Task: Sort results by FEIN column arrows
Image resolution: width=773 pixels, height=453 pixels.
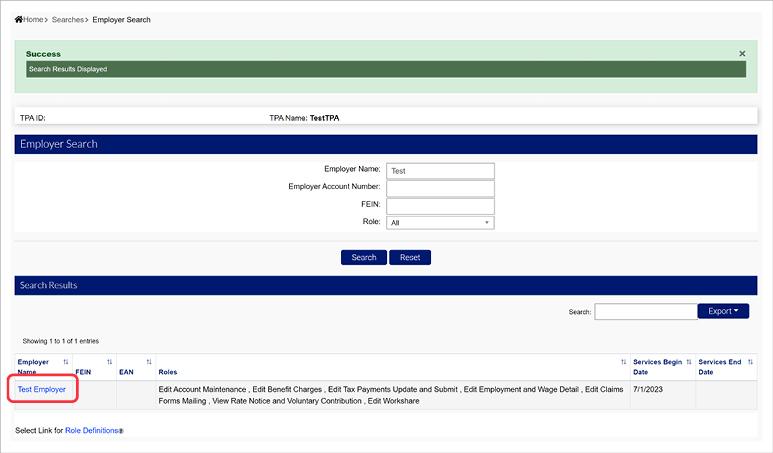Action: (109, 362)
